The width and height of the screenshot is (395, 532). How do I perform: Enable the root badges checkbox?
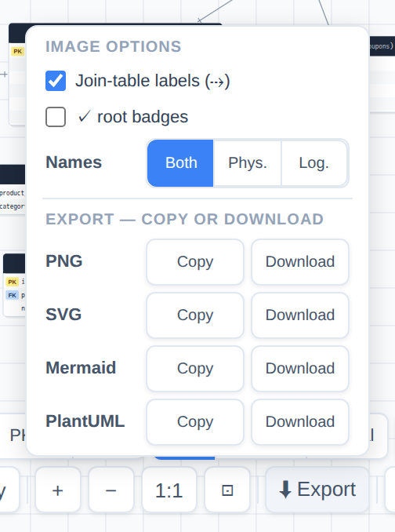pos(56,117)
